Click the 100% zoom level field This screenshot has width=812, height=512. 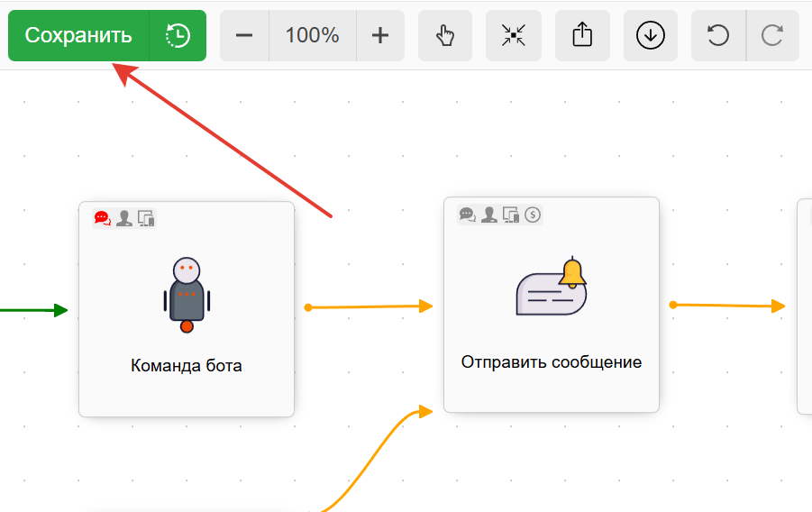tap(312, 36)
